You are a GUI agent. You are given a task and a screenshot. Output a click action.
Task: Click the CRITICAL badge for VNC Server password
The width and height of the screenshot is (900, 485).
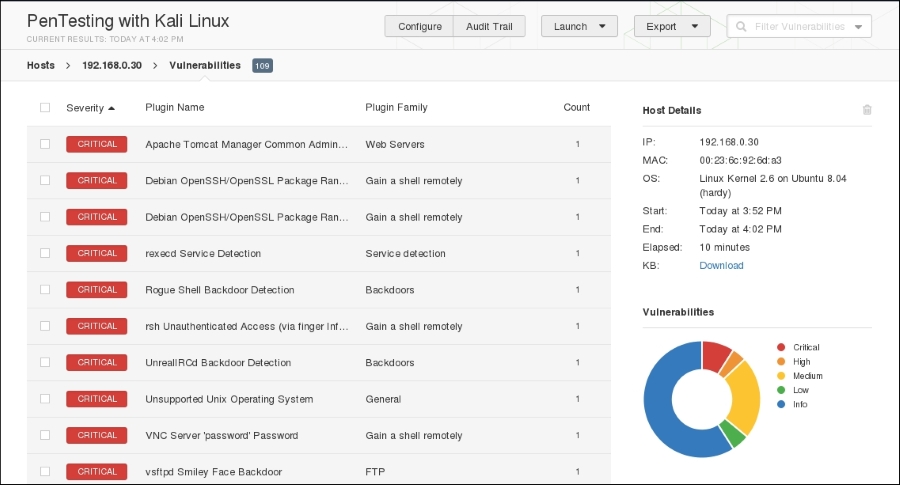point(97,435)
